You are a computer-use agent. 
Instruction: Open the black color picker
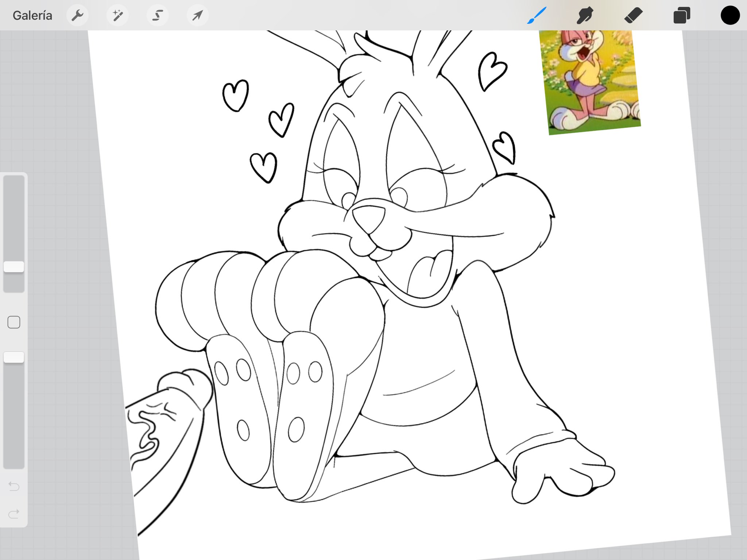pos(730,16)
